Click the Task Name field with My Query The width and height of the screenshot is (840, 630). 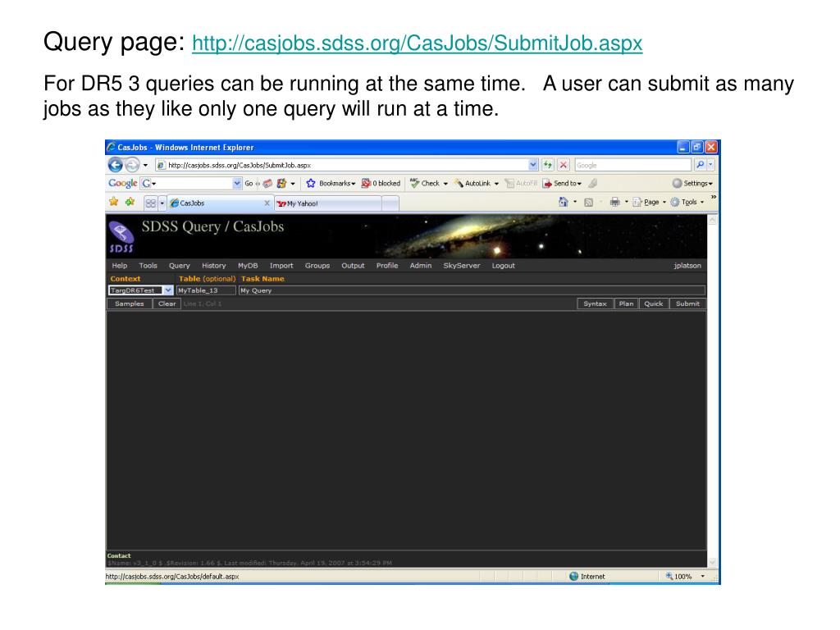pos(472,290)
